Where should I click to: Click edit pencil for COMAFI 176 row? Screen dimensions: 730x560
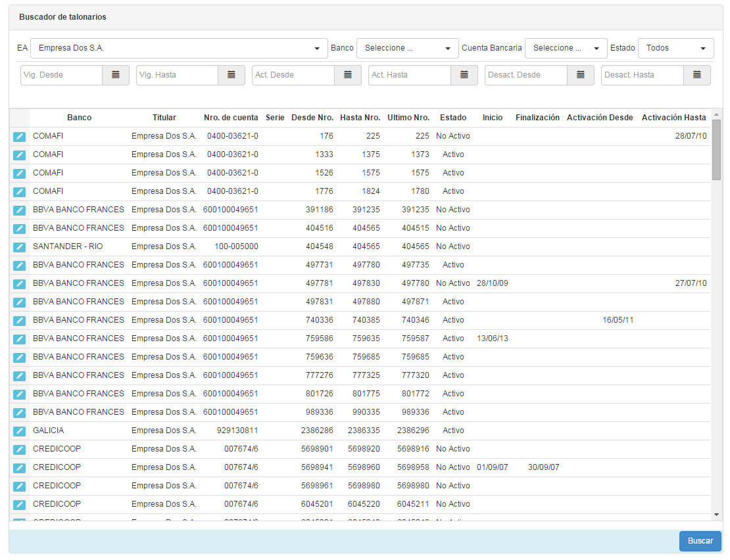pyautogui.click(x=19, y=136)
